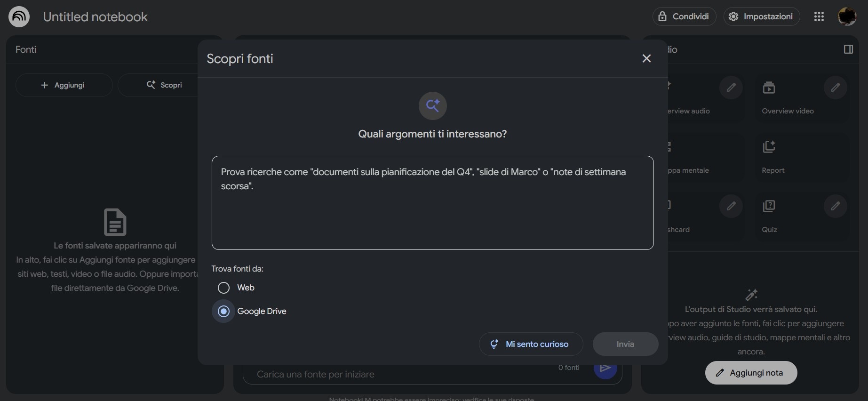868x401 pixels.
Task: Click the Report tile icon
Action: pyautogui.click(x=769, y=147)
